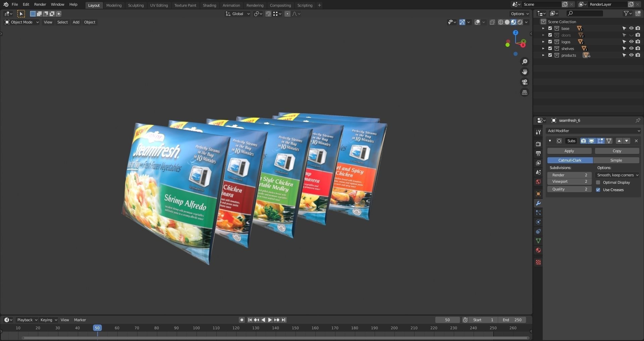Viewport: 644px width, 341px height.
Task: Open the Output properties tab
Action: click(538, 153)
